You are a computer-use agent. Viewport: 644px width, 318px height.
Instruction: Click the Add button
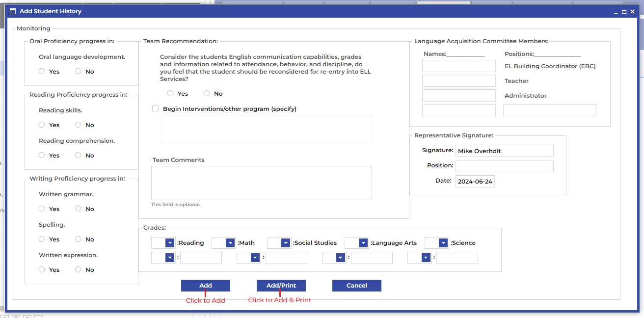pos(206,286)
